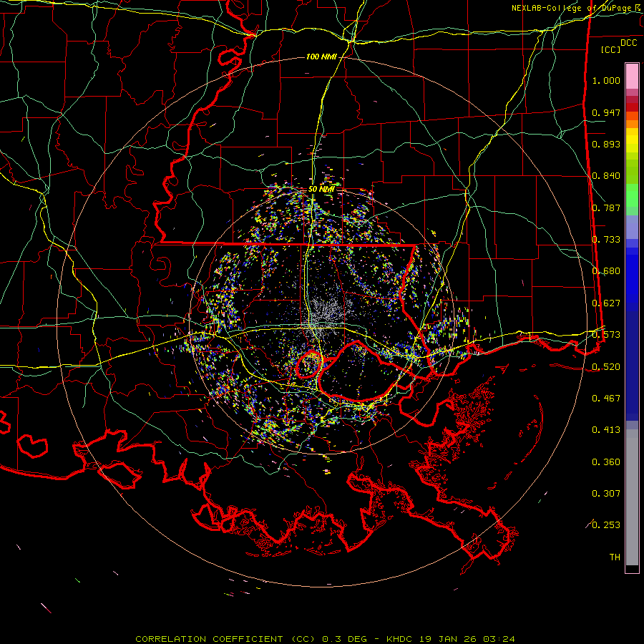Click "0.3 DEG" elevation in the caption
This screenshot has height=644, width=644.
coord(346,639)
